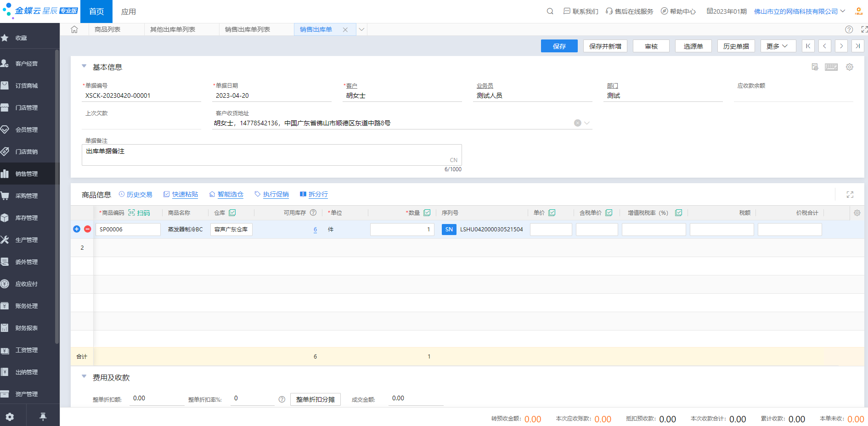This screenshot has height=426, width=868.
Task: Open the 首页 top menu
Action: coord(96,11)
